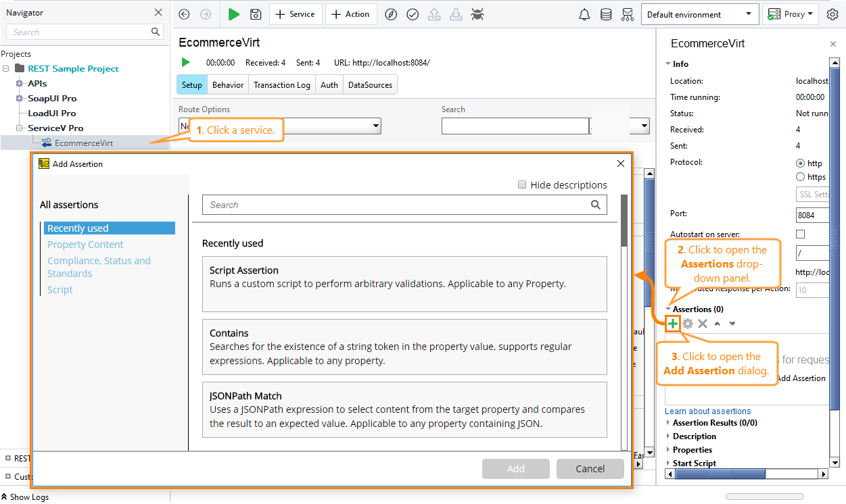
Task: Click the assertion configure gear icon
Action: [x=688, y=324]
